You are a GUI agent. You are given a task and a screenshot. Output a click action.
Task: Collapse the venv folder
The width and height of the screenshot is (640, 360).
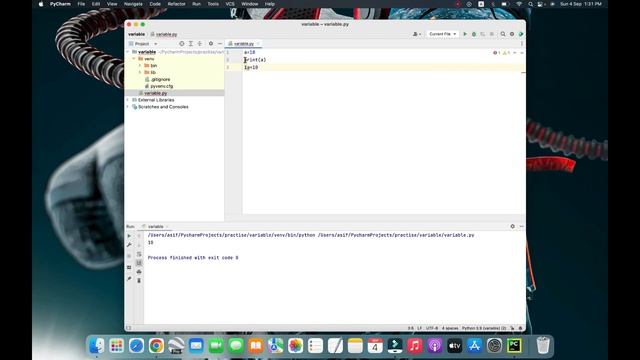click(x=134, y=59)
